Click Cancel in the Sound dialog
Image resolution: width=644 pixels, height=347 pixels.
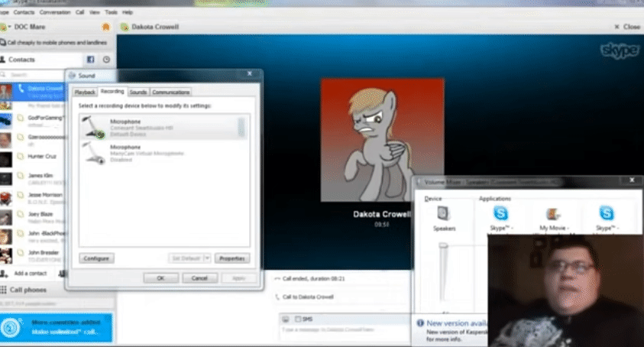(199, 278)
